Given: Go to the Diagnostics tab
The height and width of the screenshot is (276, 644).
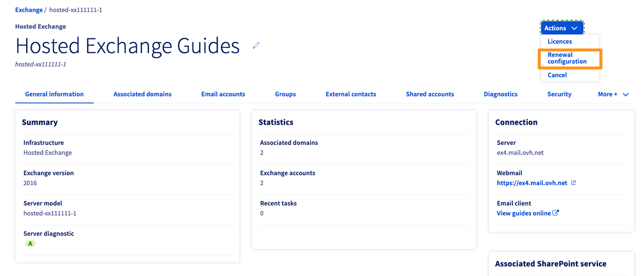Looking at the screenshot, I should click(x=500, y=94).
